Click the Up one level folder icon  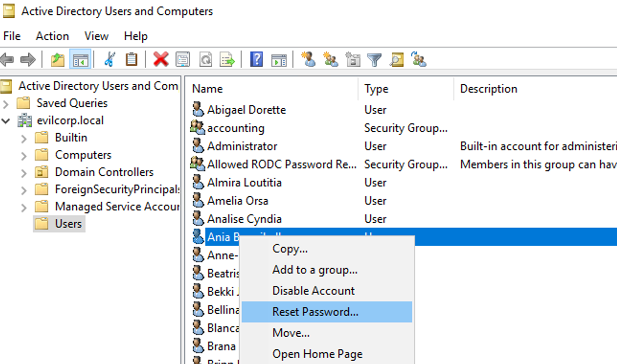58,59
